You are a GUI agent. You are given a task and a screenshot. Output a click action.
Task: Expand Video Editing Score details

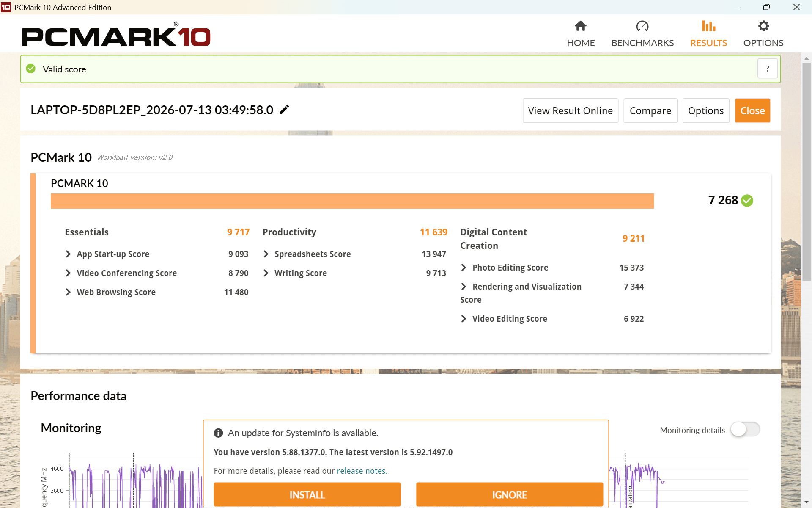(464, 319)
